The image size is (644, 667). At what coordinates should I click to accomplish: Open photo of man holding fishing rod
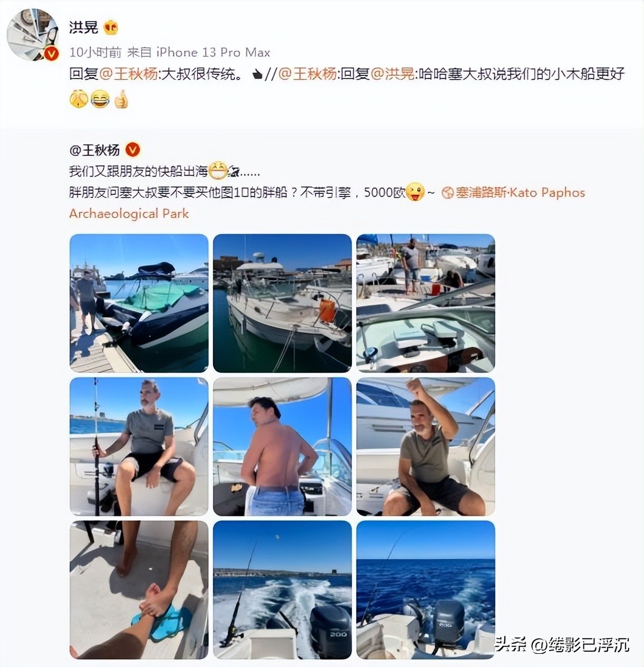tap(139, 447)
